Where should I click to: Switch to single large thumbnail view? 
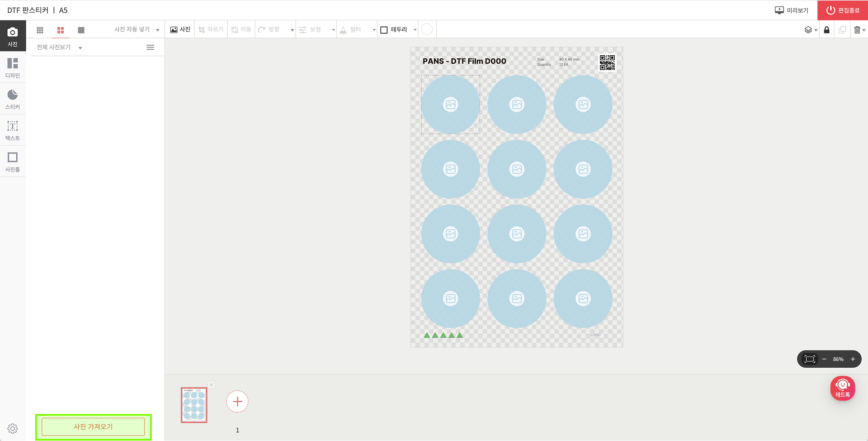coord(81,30)
